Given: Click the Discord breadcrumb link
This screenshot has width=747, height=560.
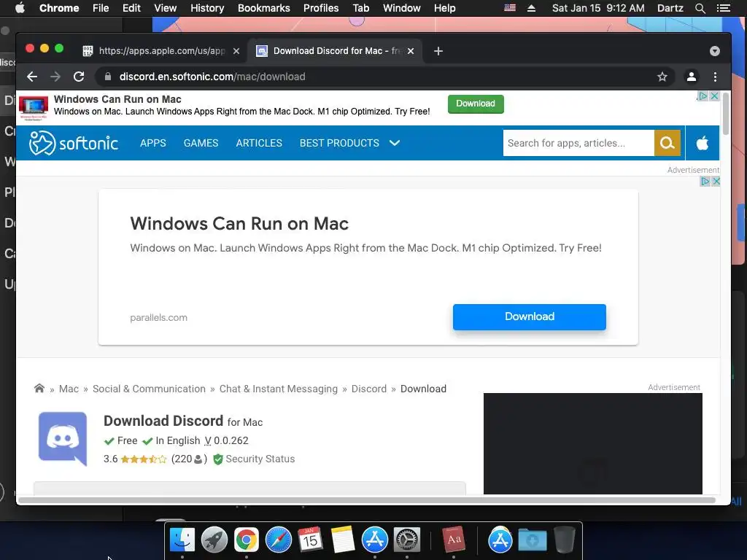Looking at the screenshot, I should click(368, 389).
